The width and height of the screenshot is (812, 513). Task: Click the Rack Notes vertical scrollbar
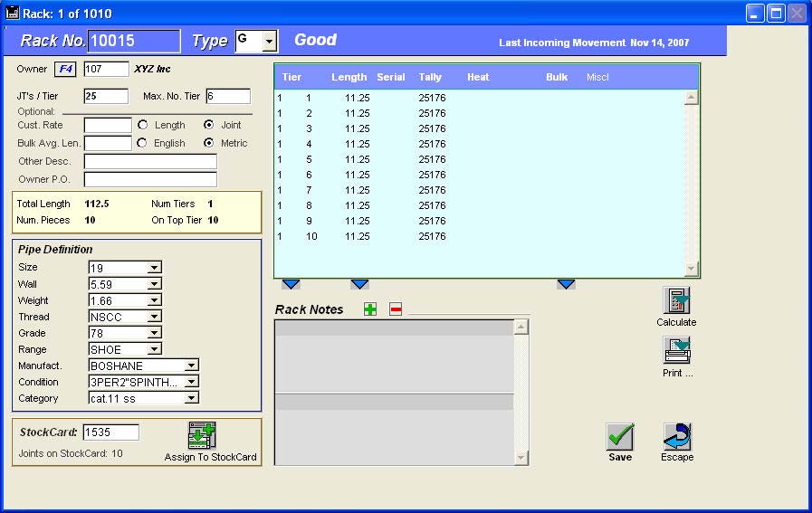tap(521, 392)
